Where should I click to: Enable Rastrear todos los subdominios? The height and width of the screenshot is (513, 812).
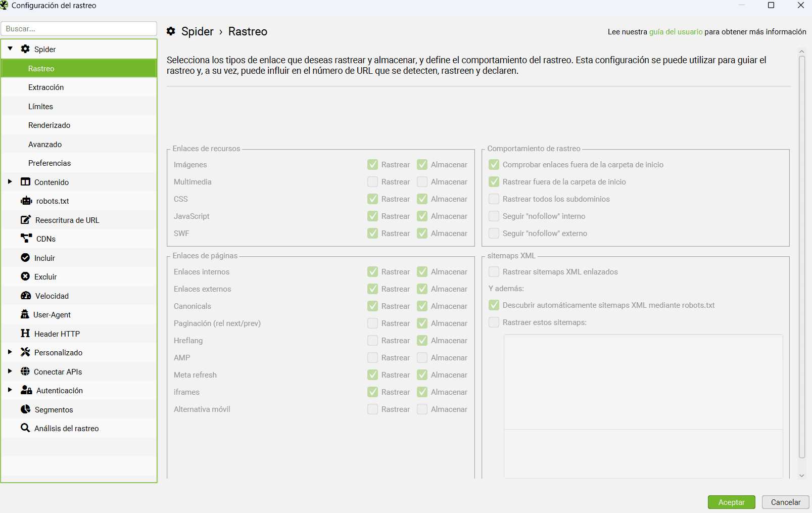pos(494,199)
